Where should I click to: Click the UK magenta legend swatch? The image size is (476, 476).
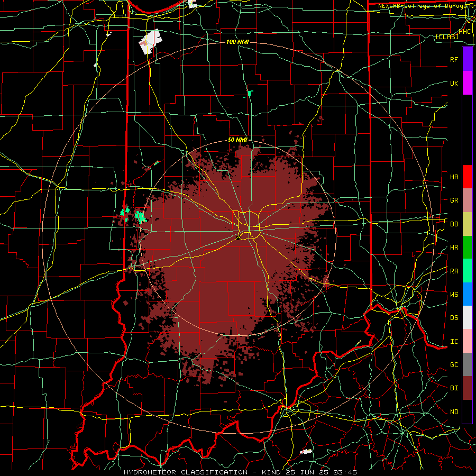point(467,83)
